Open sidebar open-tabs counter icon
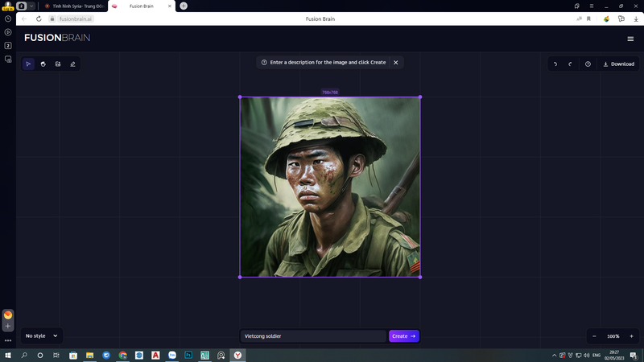The image size is (644, 362). [8, 46]
